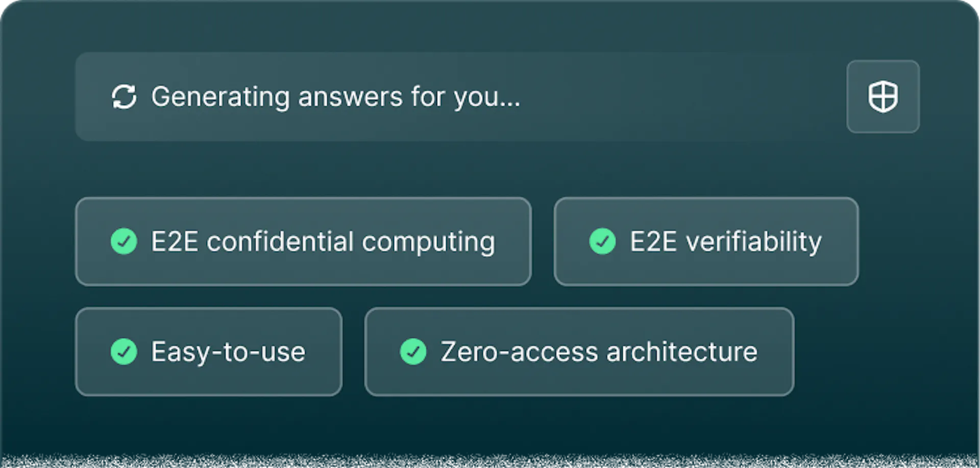Click the green checkmark beside Easy-to-use
Screen dimensions: 980x468
click(124, 352)
